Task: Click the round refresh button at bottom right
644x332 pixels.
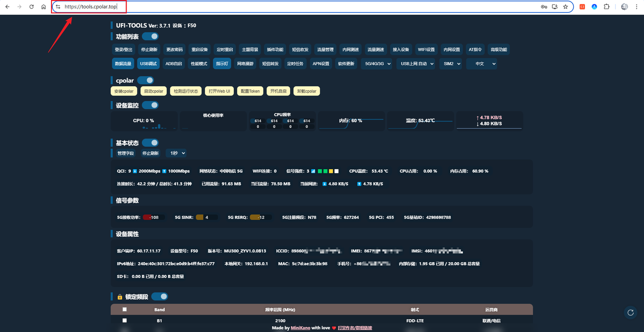Action: coord(631,313)
